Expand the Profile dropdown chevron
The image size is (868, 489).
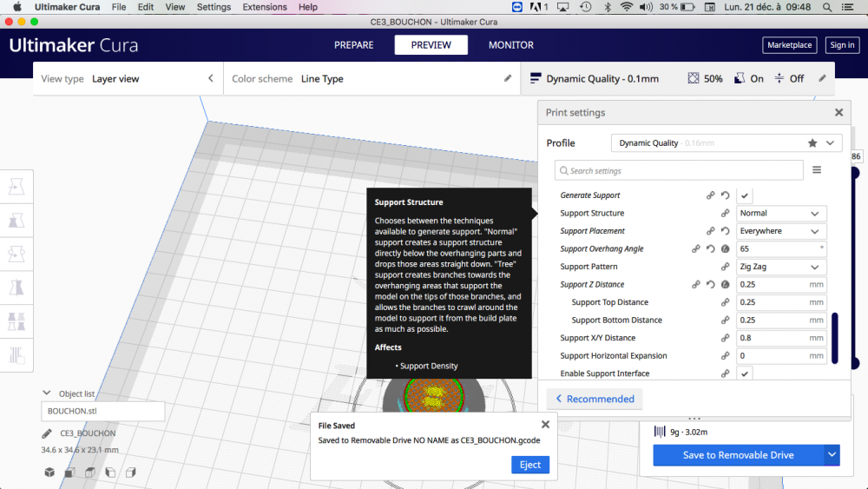click(x=830, y=143)
